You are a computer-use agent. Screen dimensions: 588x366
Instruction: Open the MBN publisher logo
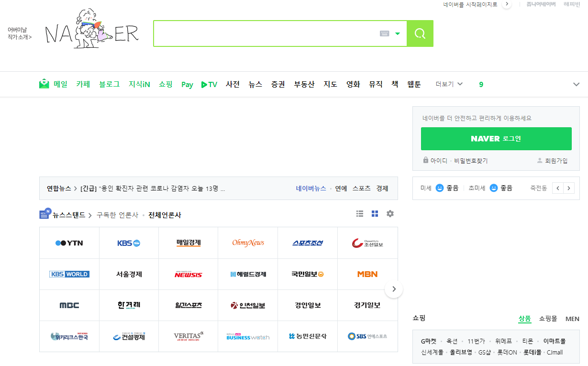367,274
